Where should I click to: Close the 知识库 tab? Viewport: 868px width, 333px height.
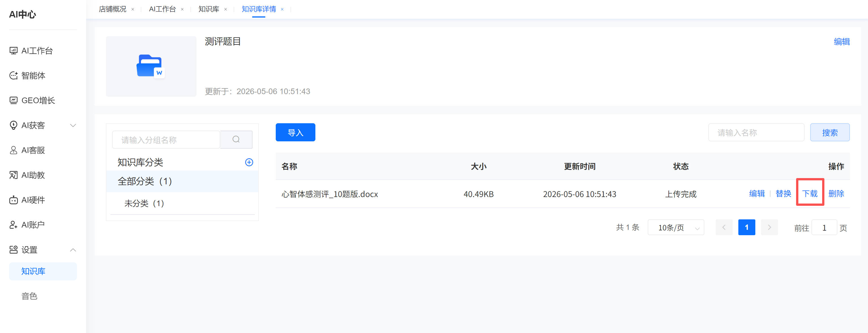coord(225,9)
